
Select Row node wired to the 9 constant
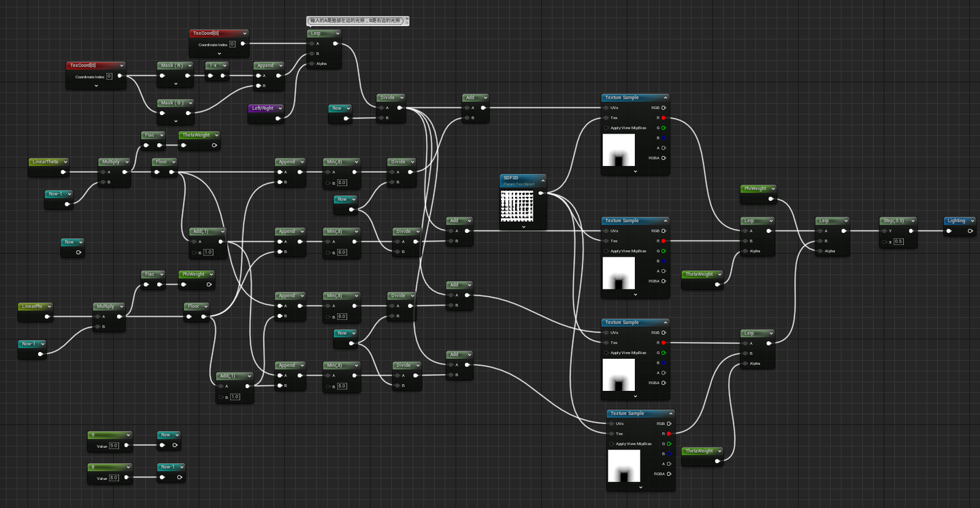[168, 440]
